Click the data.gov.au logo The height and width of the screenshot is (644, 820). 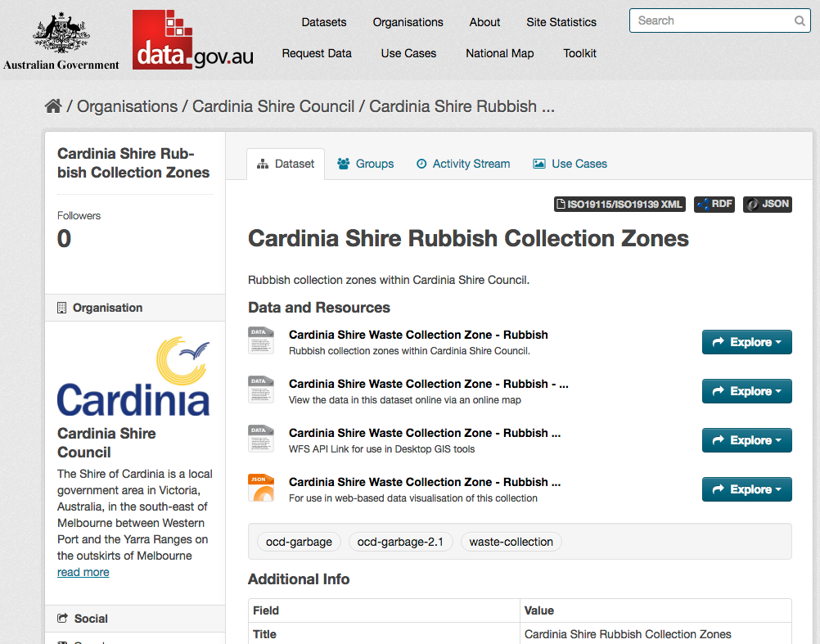click(x=193, y=40)
